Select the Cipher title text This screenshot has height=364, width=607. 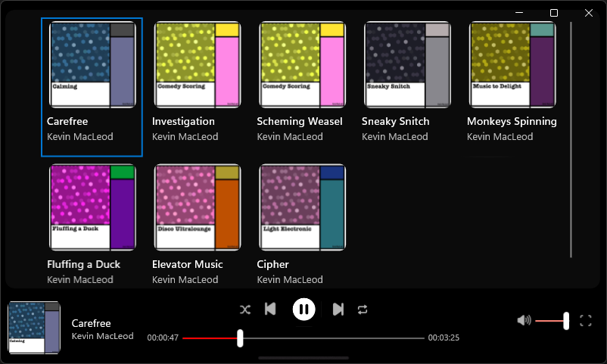(272, 264)
